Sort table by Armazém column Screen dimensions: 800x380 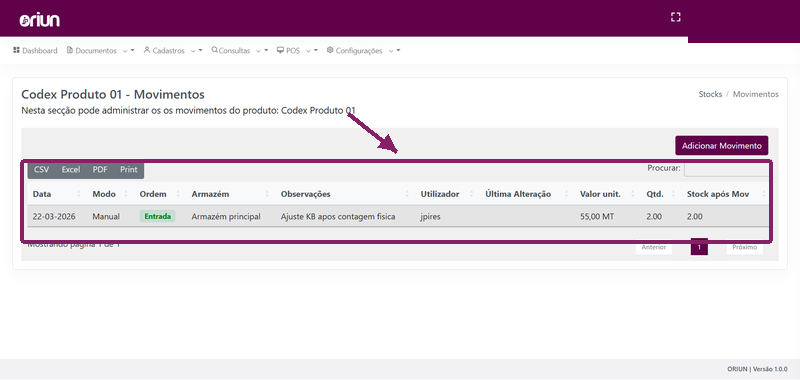tap(231, 194)
